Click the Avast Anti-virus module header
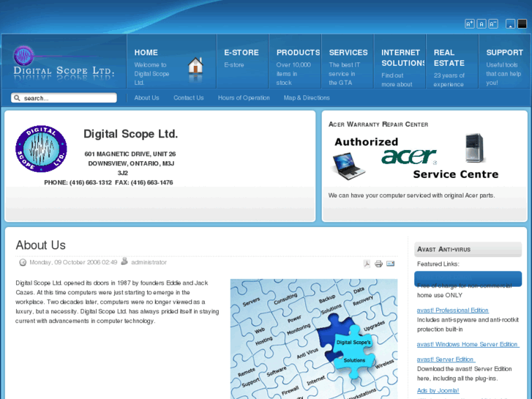This screenshot has width=532, height=399. click(x=468, y=249)
